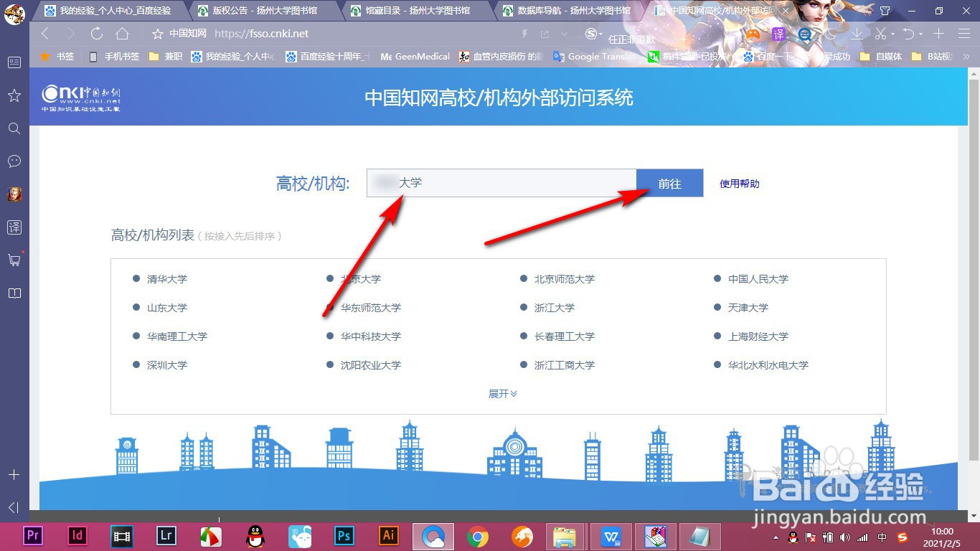Bookmark this page with the star icon
This screenshot has width=980, height=551.
click(x=158, y=34)
